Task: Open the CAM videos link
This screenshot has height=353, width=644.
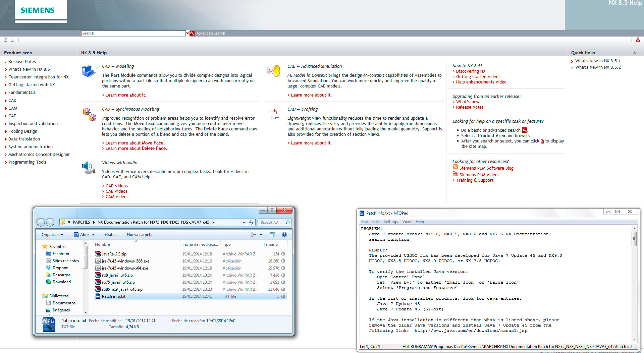Action: click(x=117, y=196)
